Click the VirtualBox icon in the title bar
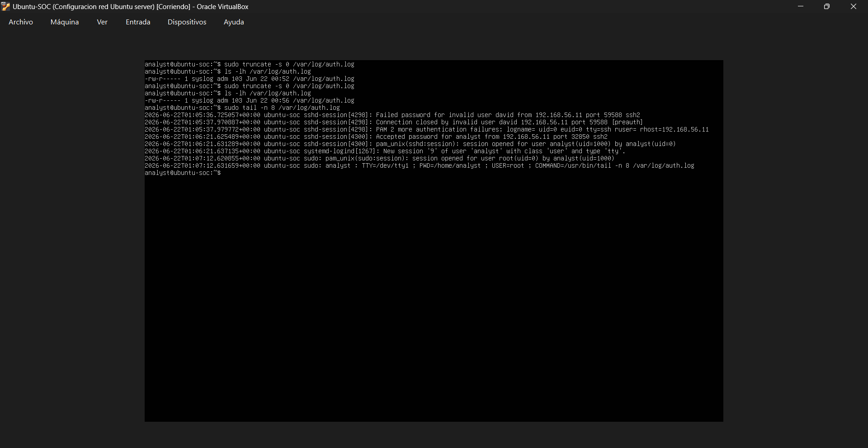 click(x=5, y=6)
